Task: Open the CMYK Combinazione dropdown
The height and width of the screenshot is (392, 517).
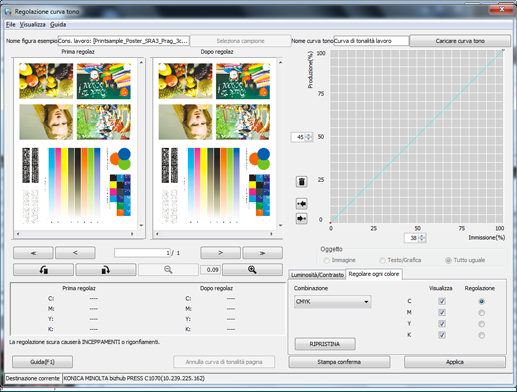Action: pyautogui.click(x=332, y=302)
